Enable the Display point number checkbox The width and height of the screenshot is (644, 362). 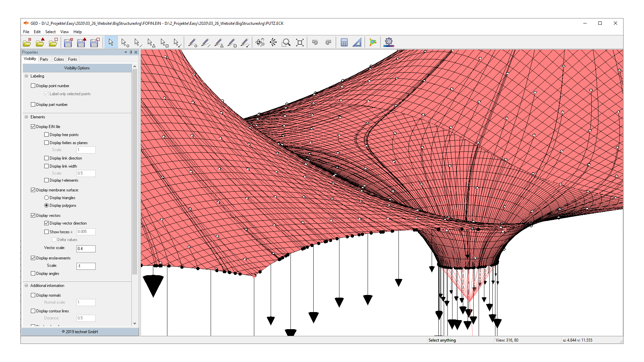tap(33, 85)
